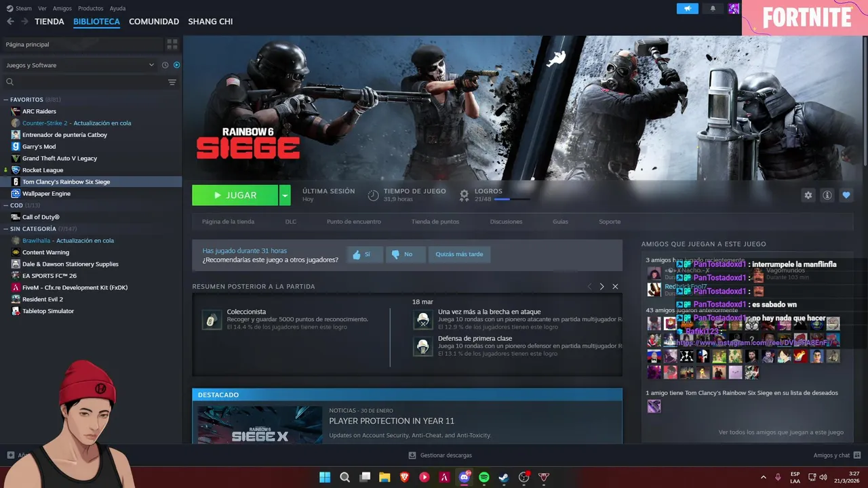Collapse the SIN CATEGORÍA category

(6, 229)
